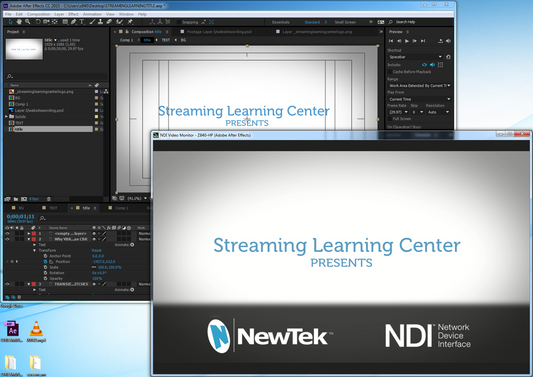This screenshot has height=377, width=533.
Task: Select the Rectangle shape tool
Action: [x=65, y=22]
